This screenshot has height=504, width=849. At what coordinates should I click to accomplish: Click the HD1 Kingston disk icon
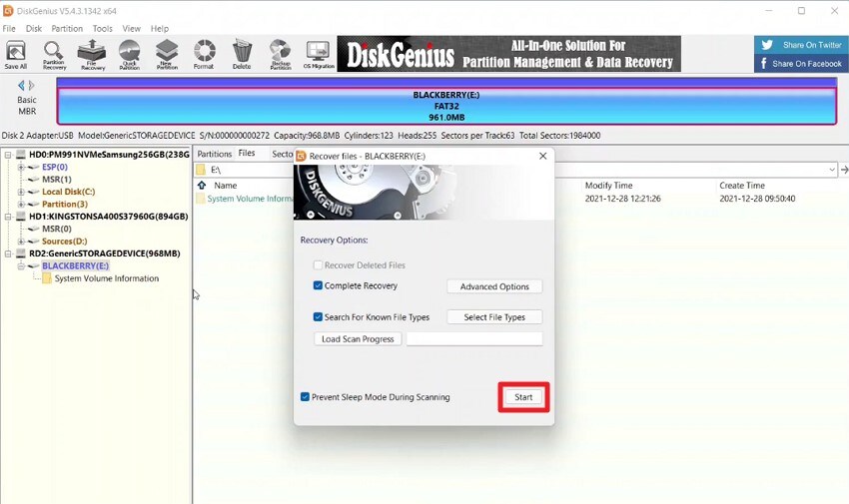point(21,217)
